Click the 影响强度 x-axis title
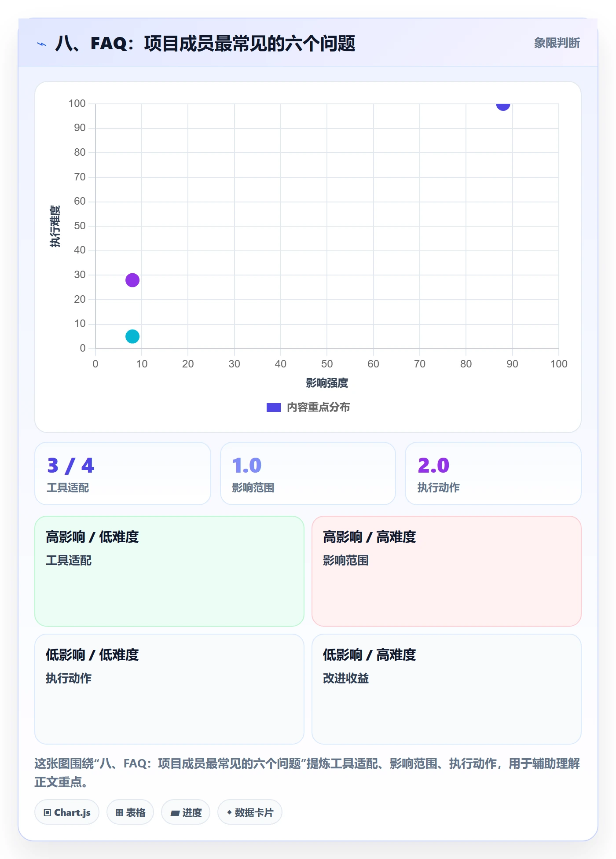The image size is (616, 859). [327, 383]
